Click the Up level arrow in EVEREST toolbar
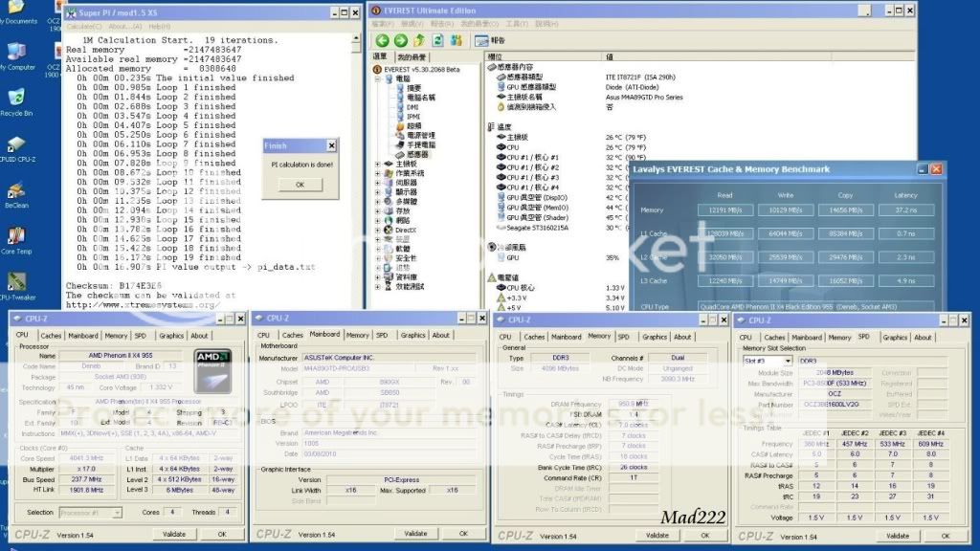Screen dimensions: 980x551 point(419,40)
